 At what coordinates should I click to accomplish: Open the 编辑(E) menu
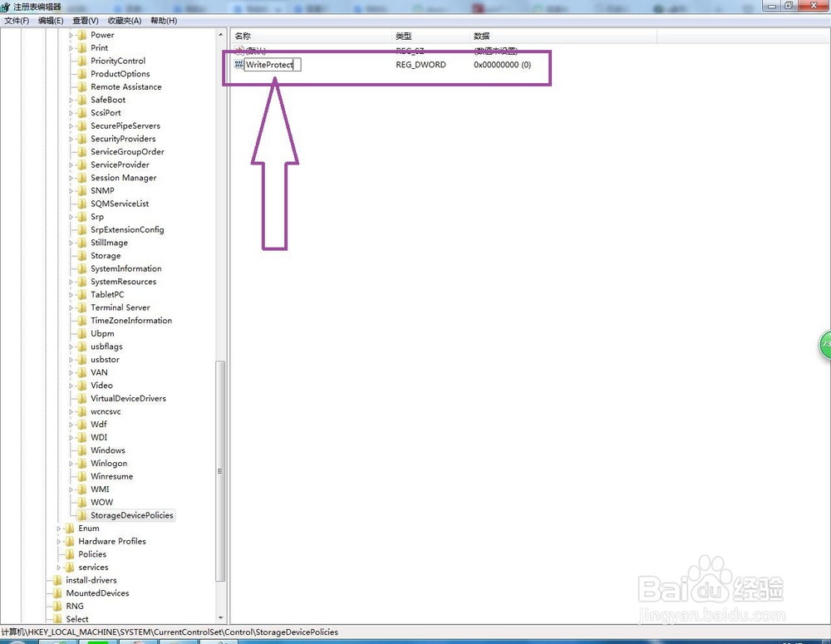[x=51, y=21]
